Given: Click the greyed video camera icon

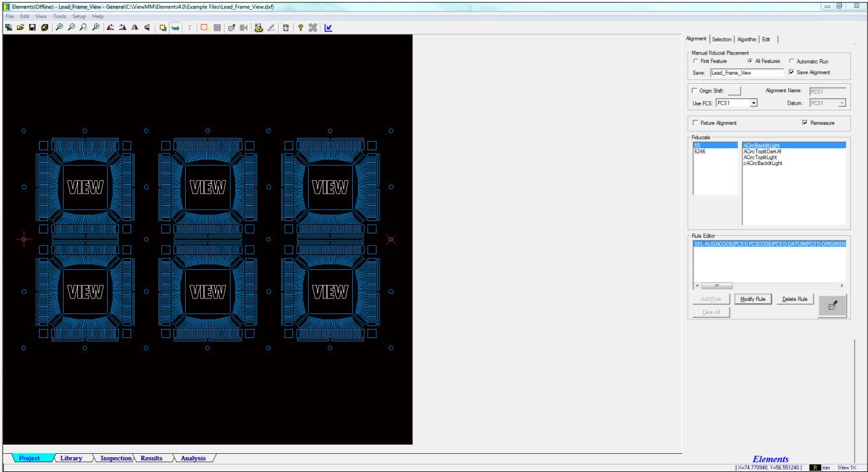Looking at the screenshot, I should coord(244,27).
